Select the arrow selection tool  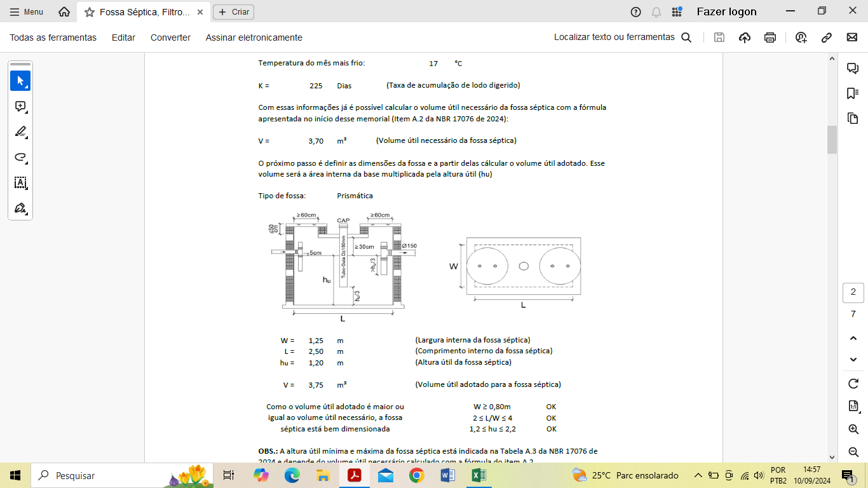20,81
